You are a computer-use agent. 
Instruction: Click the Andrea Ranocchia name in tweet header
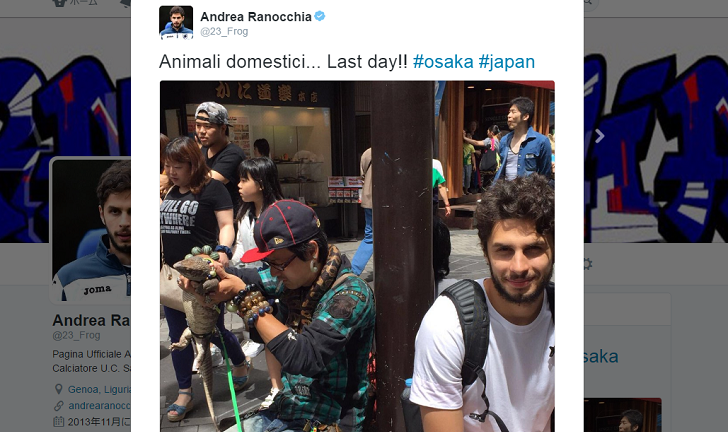pos(256,17)
